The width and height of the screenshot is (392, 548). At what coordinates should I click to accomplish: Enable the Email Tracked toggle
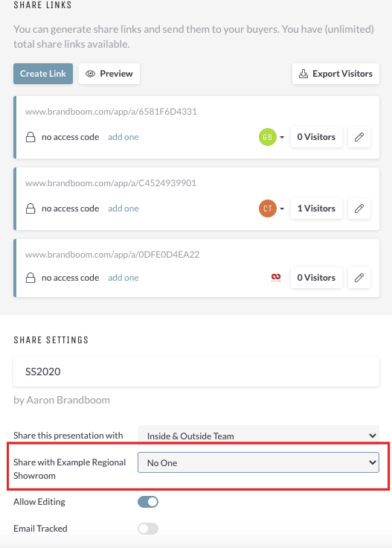coord(148,529)
